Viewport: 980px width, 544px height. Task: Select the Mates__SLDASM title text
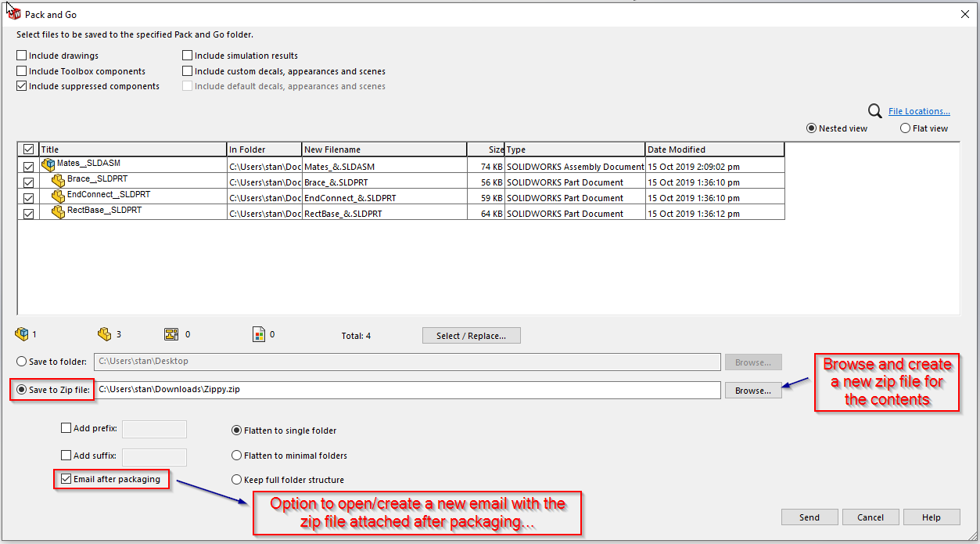(x=88, y=164)
